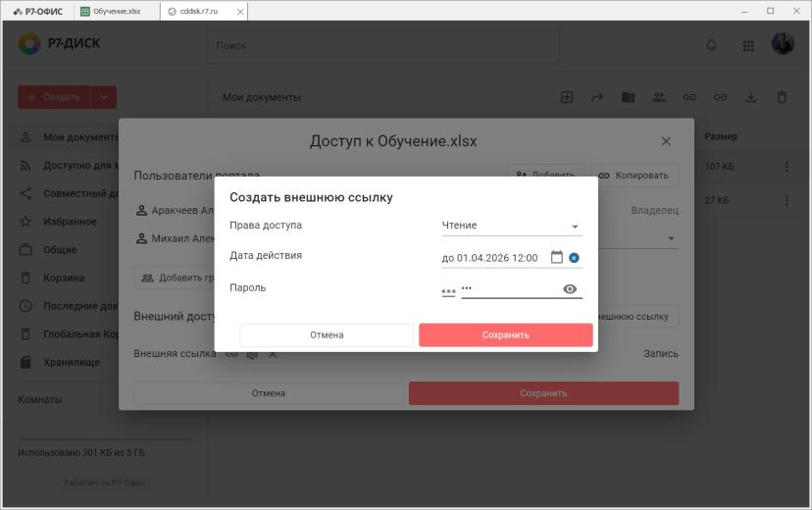Click the storage usage text Использовано 301 КБ
Viewport: 812px width, 510px height.
click(81, 452)
